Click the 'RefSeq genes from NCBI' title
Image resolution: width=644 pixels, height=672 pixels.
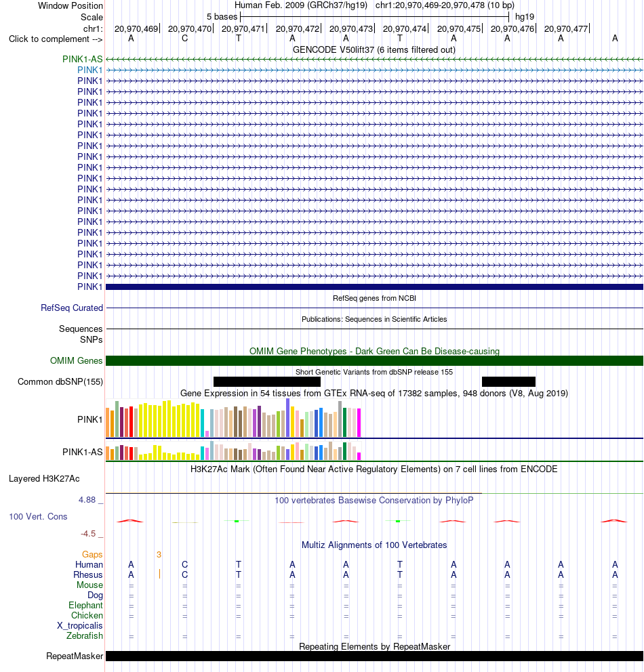click(374, 298)
